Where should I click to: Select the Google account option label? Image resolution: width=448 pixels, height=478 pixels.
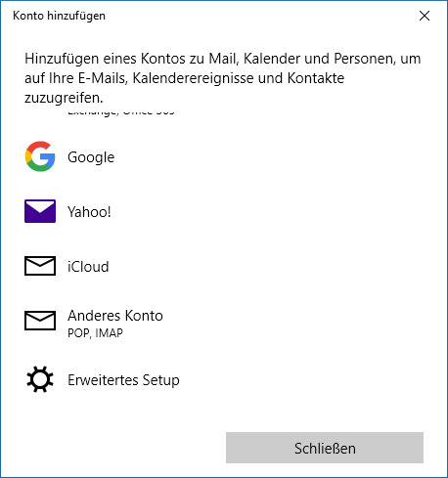point(91,157)
